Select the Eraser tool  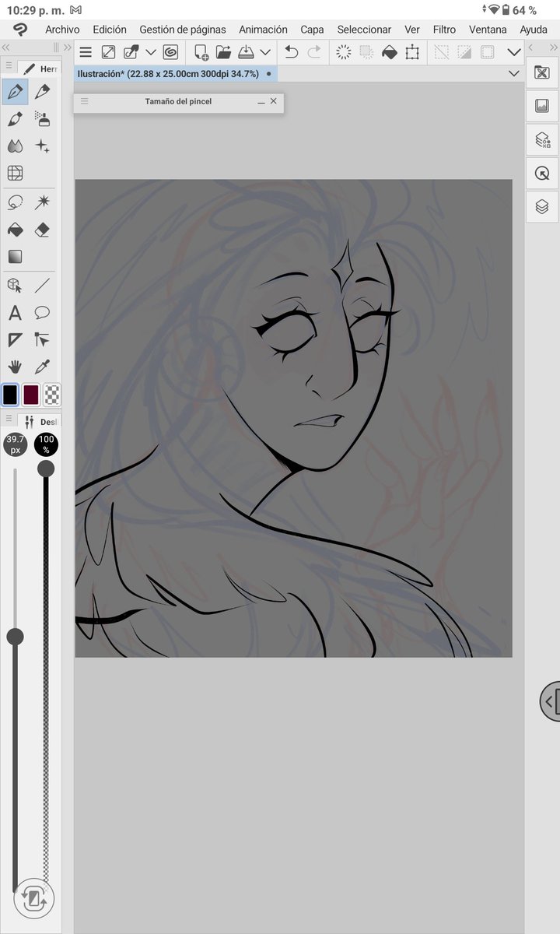tap(43, 230)
